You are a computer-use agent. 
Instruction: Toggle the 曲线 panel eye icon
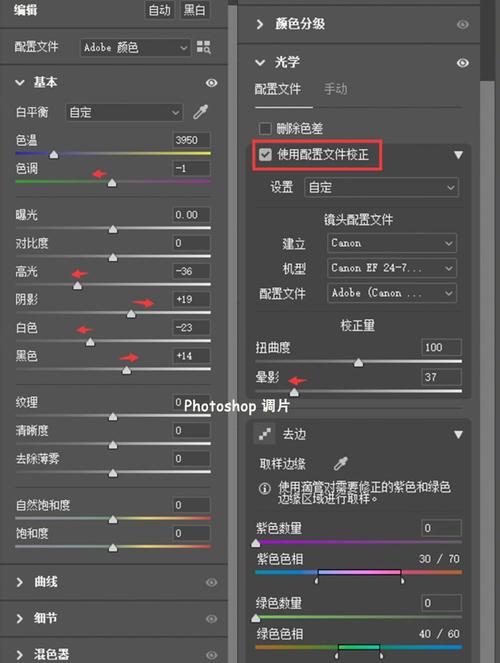[211, 582]
